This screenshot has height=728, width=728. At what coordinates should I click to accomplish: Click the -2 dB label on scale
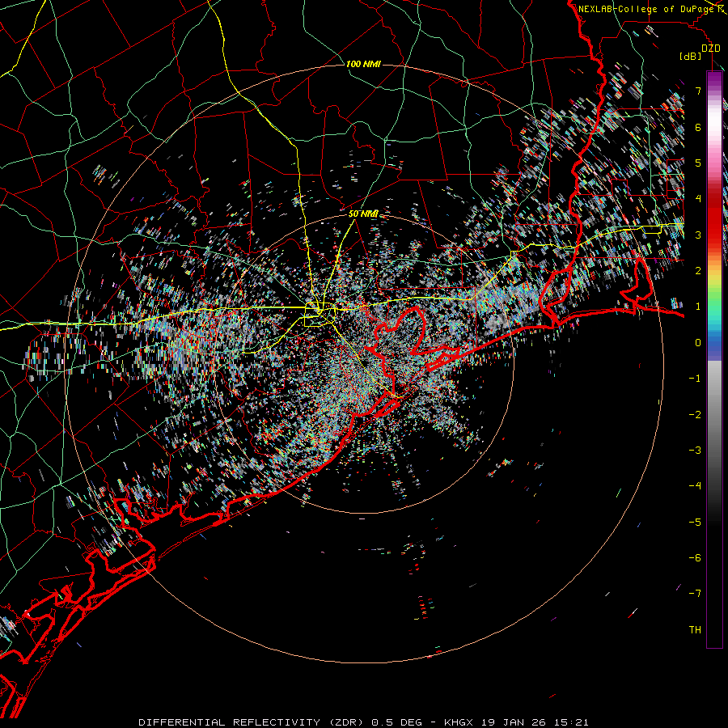[695, 415]
